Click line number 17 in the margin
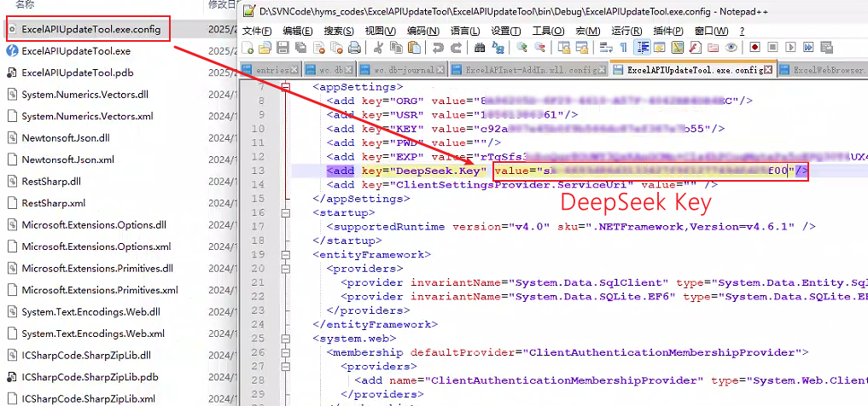 coord(258,226)
